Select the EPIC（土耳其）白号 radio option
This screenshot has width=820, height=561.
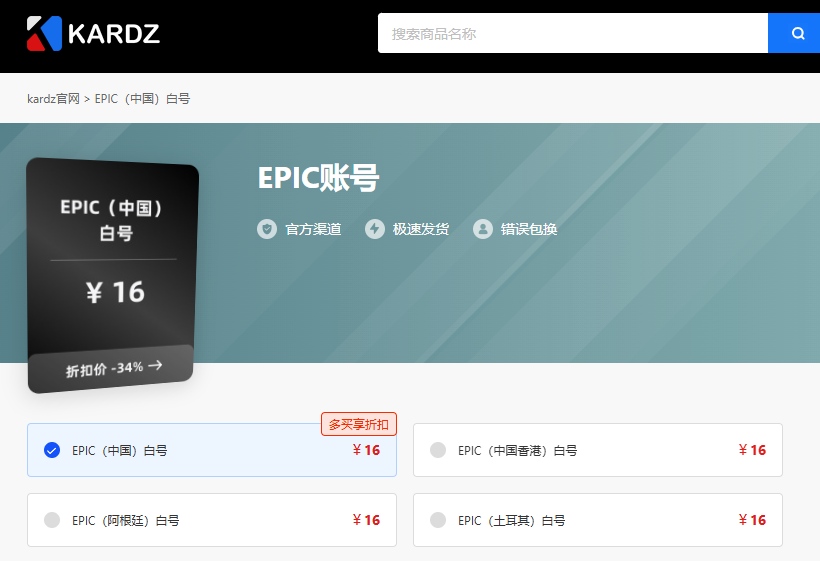[x=438, y=520]
